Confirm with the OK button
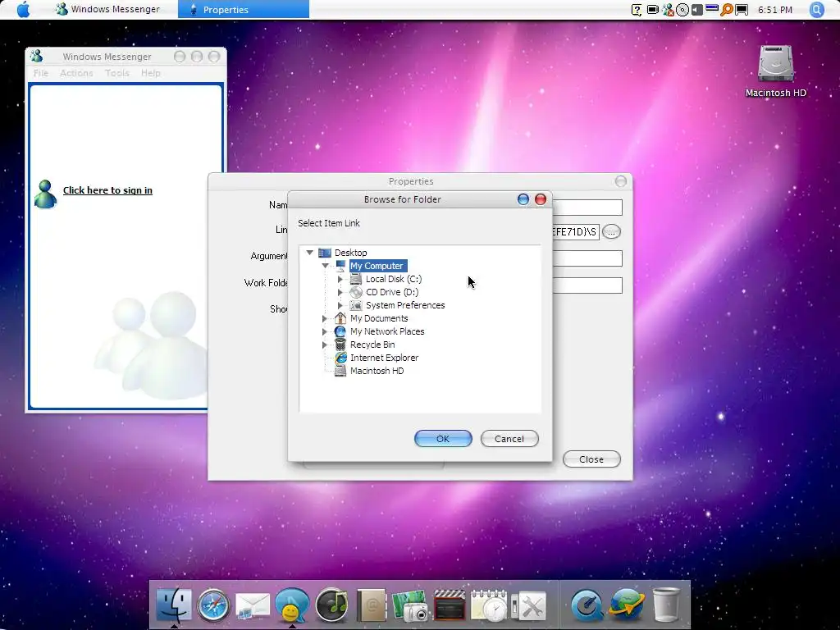 [x=443, y=439]
